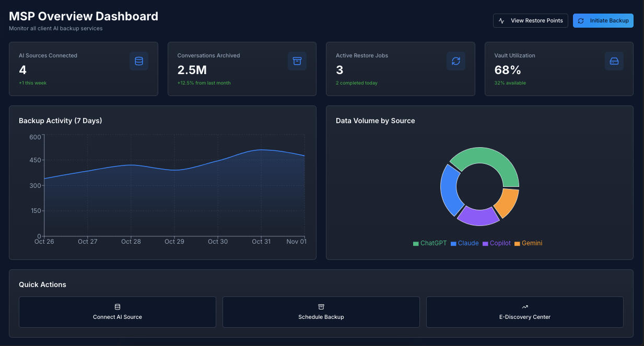Viewport: 644px width, 346px height.
Task: Click the Copilot legend swatch
Action: click(x=485, y=244)
